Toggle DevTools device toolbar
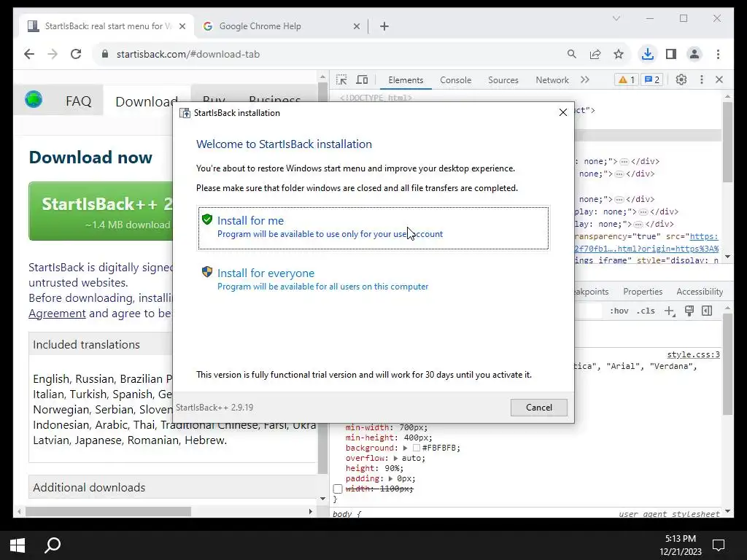This screenshot has height=560, width=747. [362, 79]
